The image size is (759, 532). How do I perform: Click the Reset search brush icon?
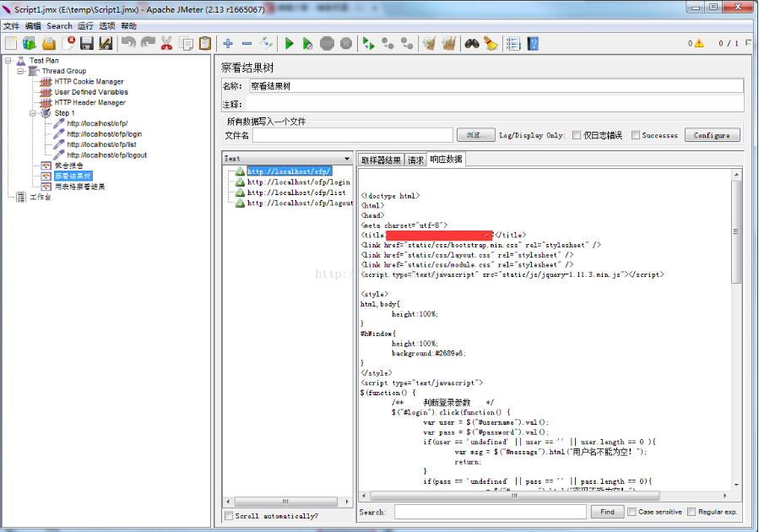[x=491, y=44]
